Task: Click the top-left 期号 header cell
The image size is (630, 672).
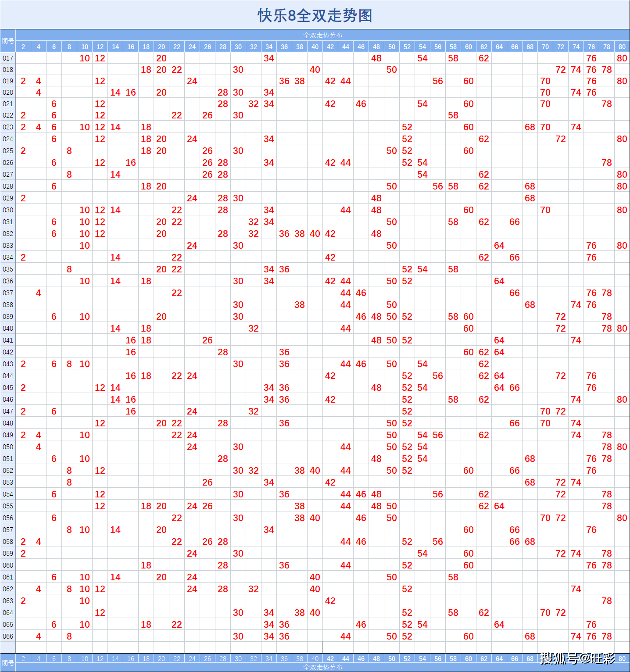Action: point(8,41)
